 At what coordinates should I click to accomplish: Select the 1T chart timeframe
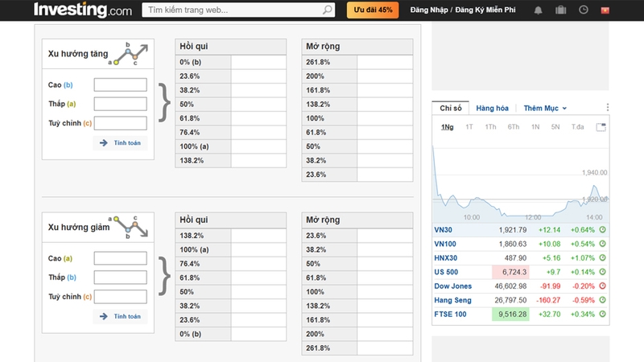point(469,127)
